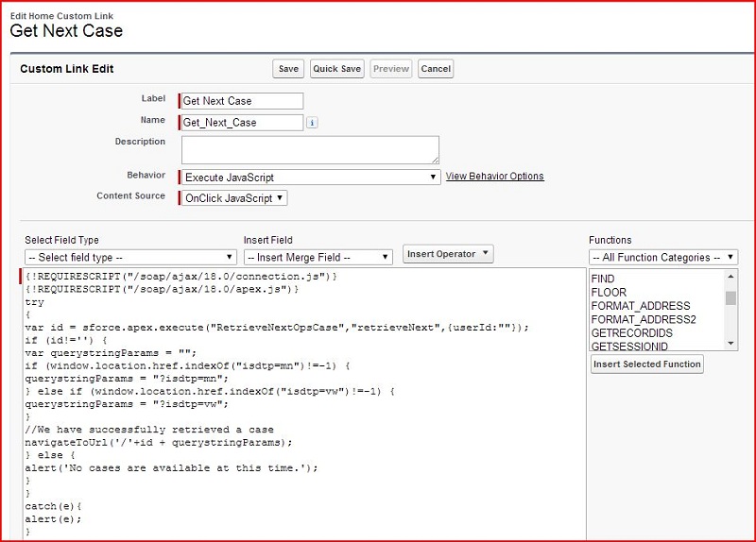
Task: Click the functions list scroll down arrow
Action: 730,343
